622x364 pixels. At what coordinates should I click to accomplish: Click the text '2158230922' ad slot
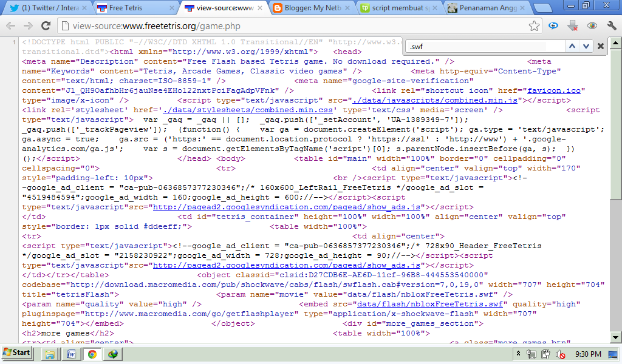click(x=143, y=255)
